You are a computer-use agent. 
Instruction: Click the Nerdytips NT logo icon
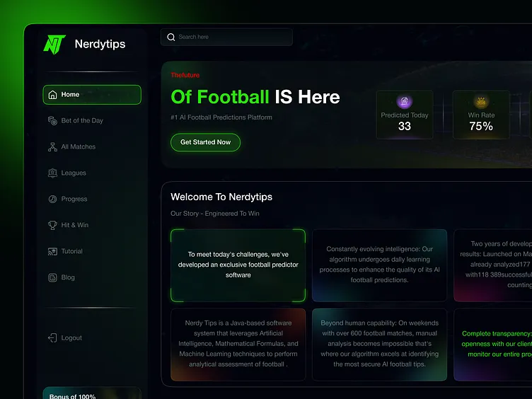(x=54, y=45)
